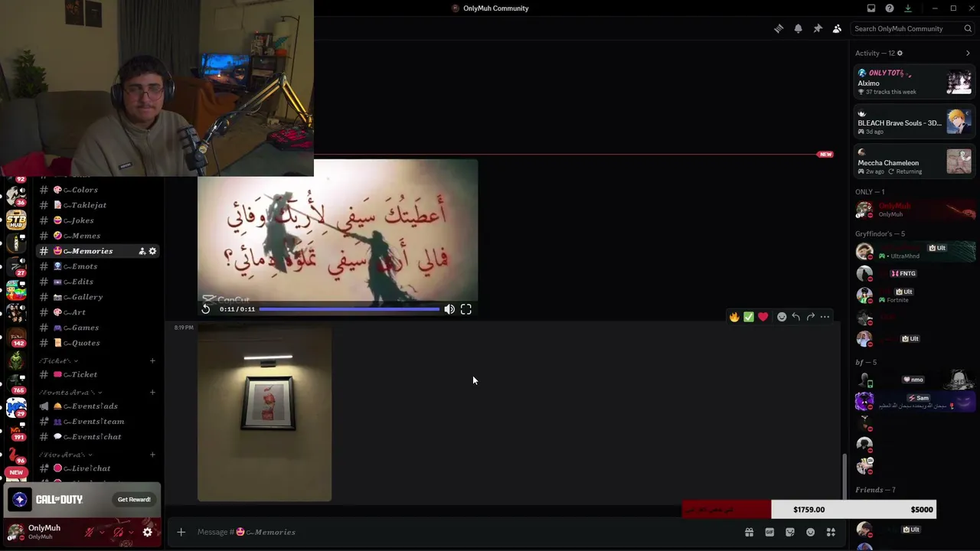Toggle the member list icon
This screenshot has width=980, height=551.
[x=837, y=28]
